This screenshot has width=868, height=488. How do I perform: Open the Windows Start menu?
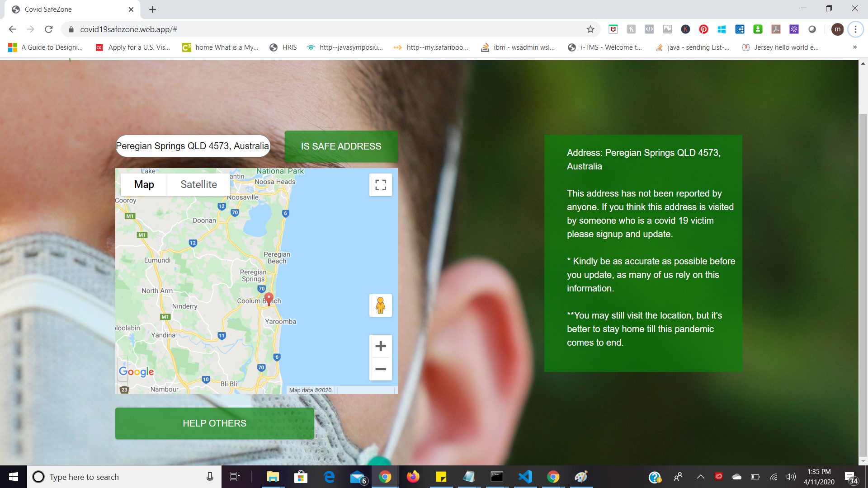click(14, 477)
